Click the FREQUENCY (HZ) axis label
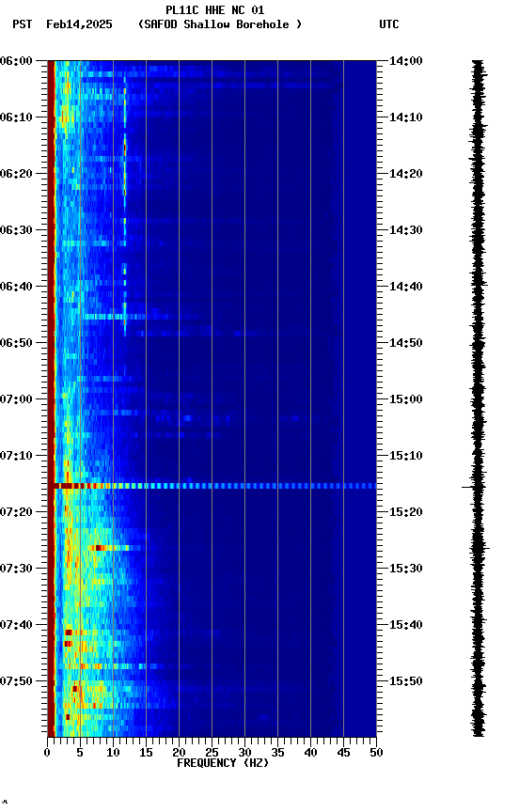 point(223,764)
